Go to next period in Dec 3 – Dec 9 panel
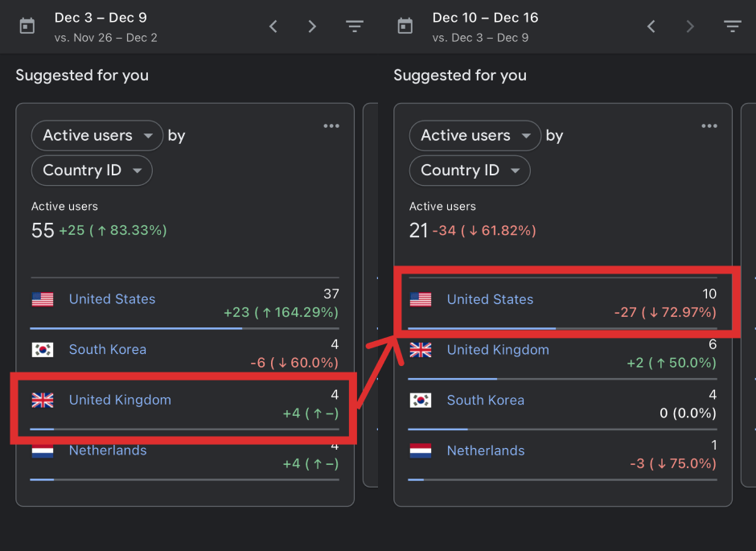Viewport: 756px width, 551px height. point(312,26)
